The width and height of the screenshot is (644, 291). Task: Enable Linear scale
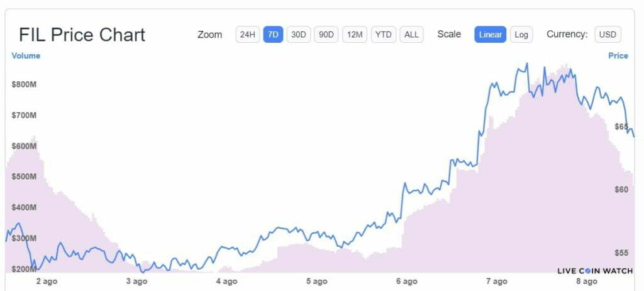click(x=490, y=35)
